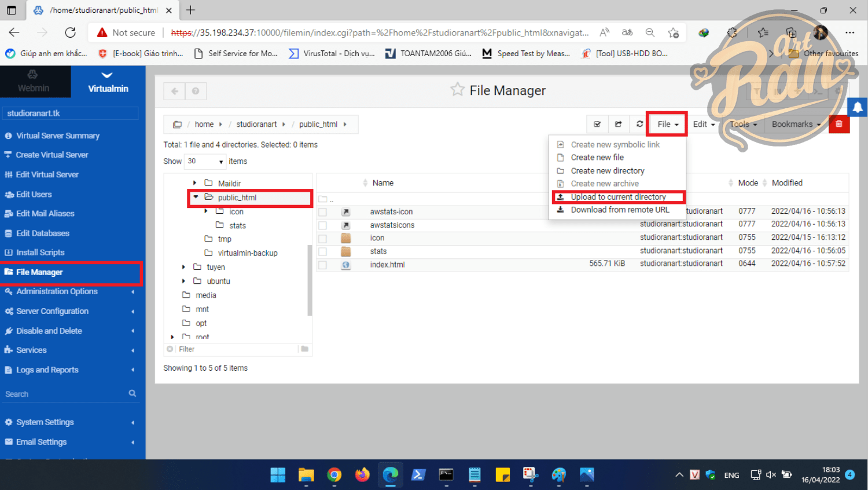
Task: Click the public_html breadcrumb
Action: [x=318, y=124]
